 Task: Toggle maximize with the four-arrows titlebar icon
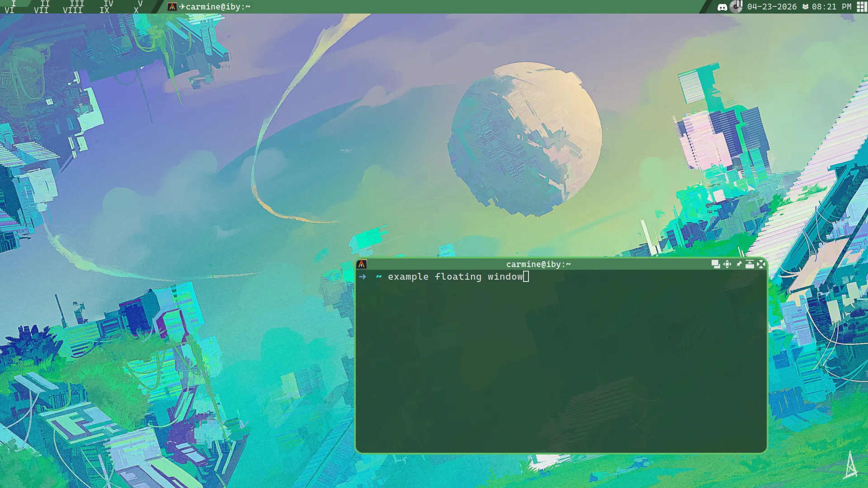tap(727, 264)
